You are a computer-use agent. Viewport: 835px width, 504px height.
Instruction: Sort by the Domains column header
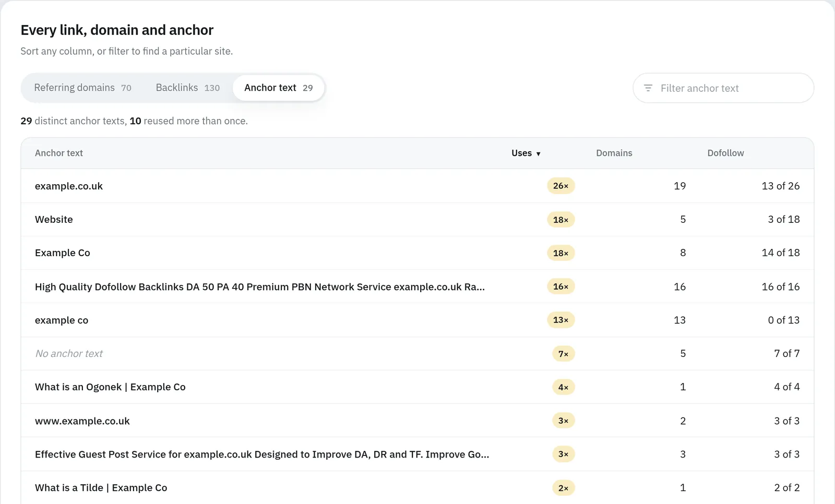coord(614,153)
